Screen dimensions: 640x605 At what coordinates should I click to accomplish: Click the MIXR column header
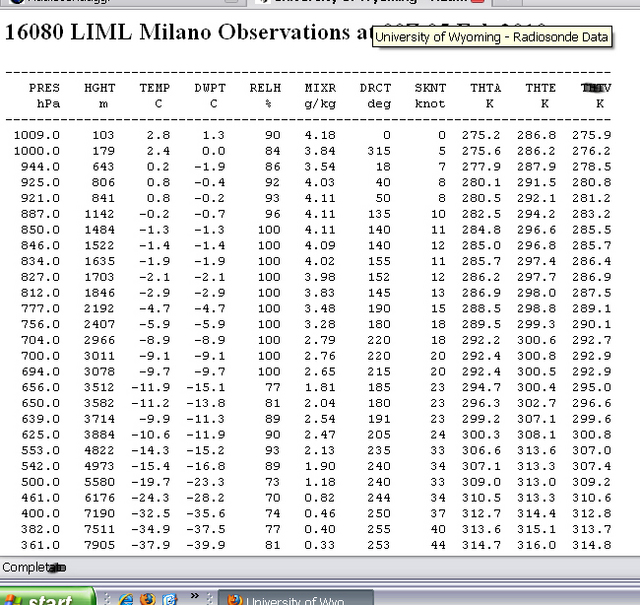(x=319, y=88)
